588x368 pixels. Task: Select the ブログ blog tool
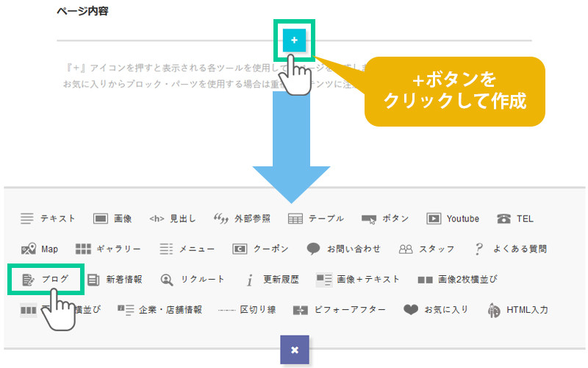(46, 279)
